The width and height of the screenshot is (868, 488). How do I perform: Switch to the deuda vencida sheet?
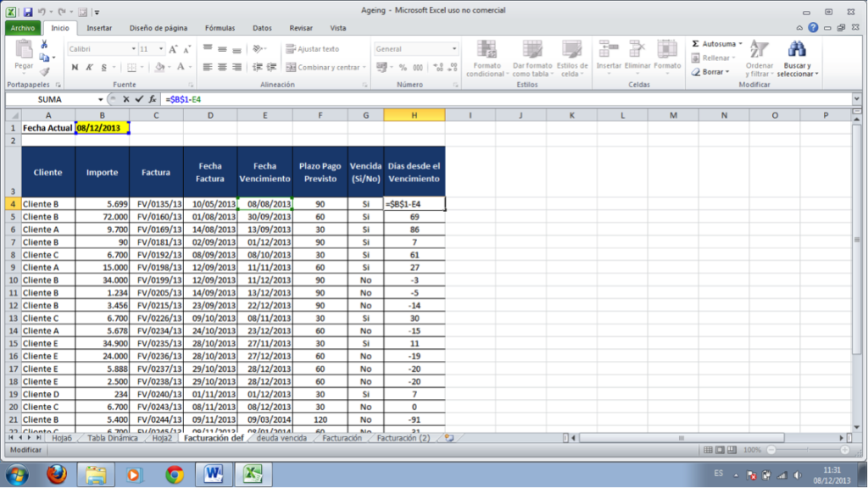(x=281, y=438)
